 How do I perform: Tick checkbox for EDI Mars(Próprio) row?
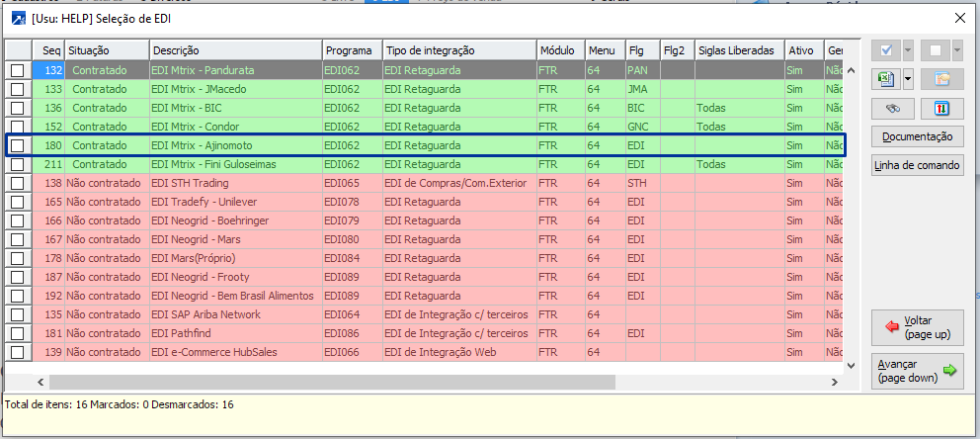[18, 258]
